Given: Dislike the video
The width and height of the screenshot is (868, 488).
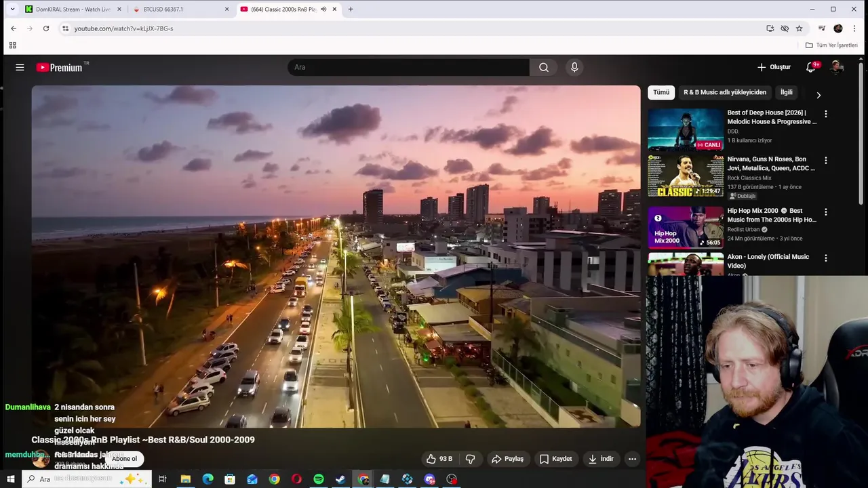Looking at the screenshot, I should tap(470, 459).
